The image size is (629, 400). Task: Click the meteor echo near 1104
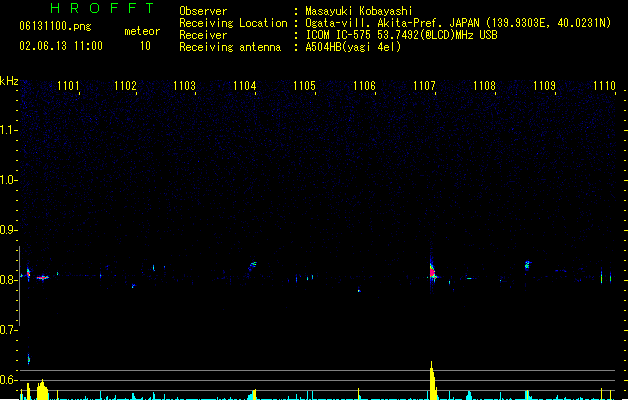253,265
